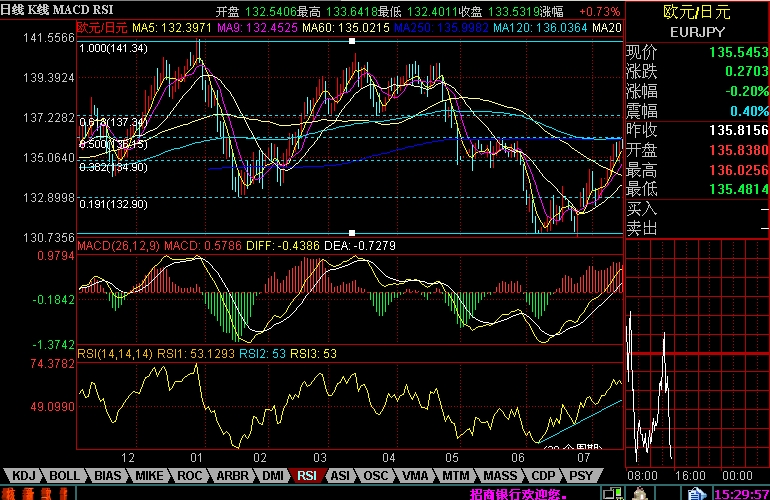
Task: Click the 卖出 ask row
Action: [697, 228]
